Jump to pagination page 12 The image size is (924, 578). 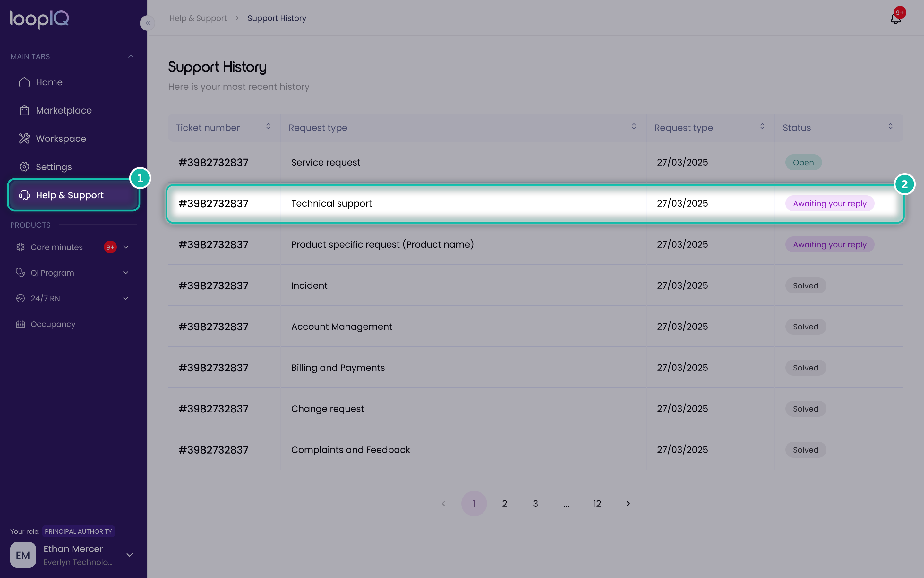pos(597,504)
